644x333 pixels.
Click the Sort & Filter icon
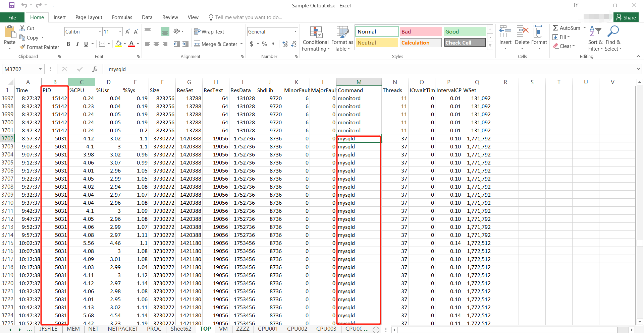[595, 32]
